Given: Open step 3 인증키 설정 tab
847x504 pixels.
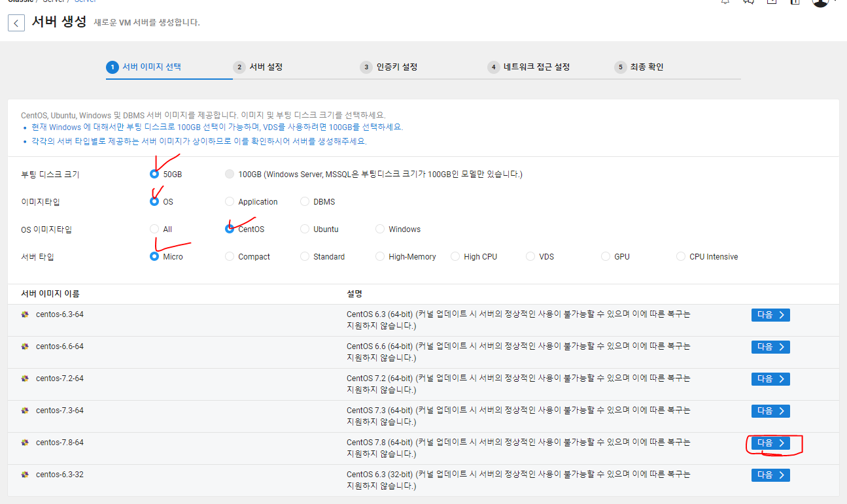Looking at the screenshot, I should coord(389,67).
